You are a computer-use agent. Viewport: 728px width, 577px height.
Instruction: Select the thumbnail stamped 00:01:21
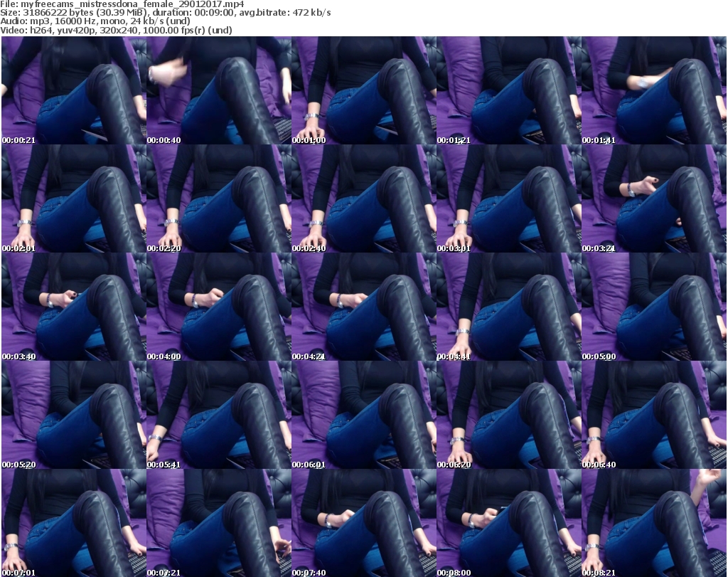(508, 90)
